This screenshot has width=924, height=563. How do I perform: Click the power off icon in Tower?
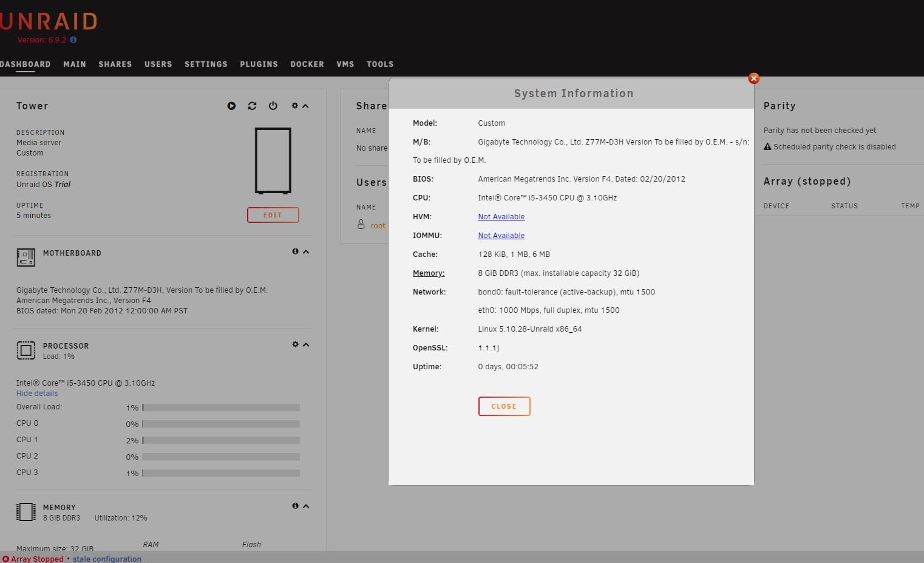pyautogui.click(x=273, y=106)
